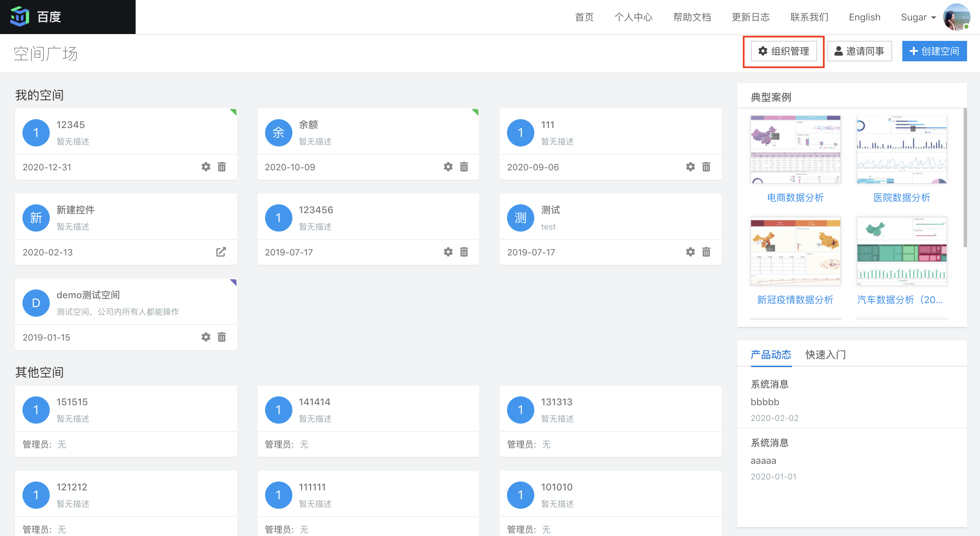
Task: Click the 新 avatar circle
Action: coord(36,218)
